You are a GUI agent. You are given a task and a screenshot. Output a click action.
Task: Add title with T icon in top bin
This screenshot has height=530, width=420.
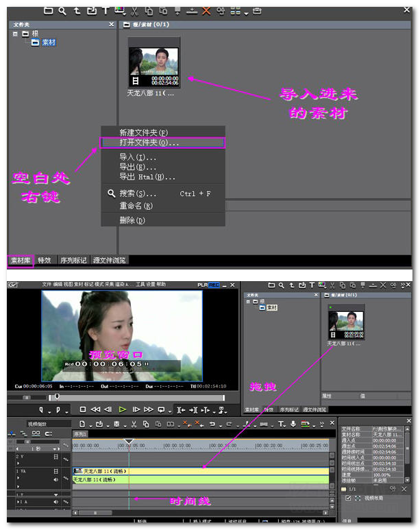click(106, 10)
